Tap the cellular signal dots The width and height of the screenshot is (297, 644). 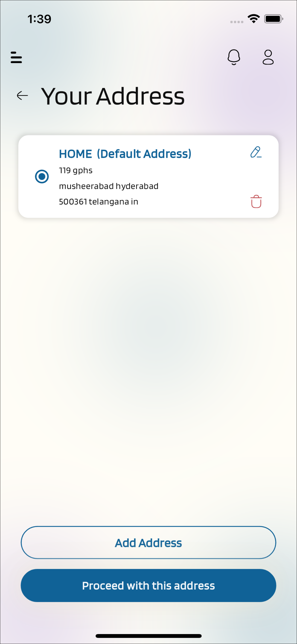point(237,22)
